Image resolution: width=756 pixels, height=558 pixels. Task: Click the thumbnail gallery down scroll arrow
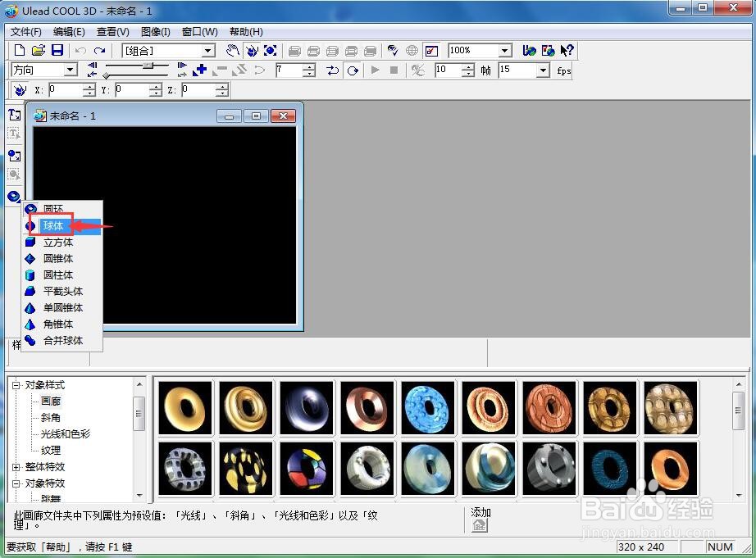(739, 496)
